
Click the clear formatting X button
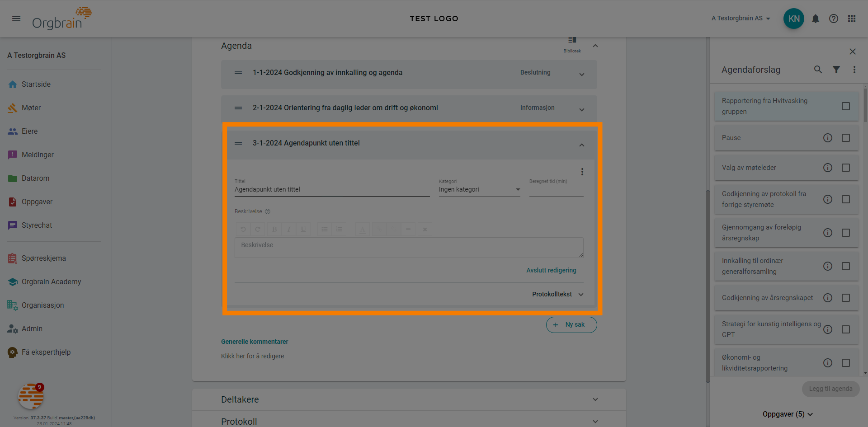[x=425, y=230]
